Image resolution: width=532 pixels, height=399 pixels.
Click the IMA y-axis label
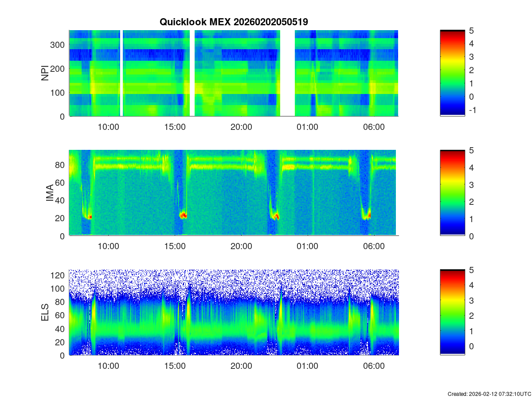50,193
